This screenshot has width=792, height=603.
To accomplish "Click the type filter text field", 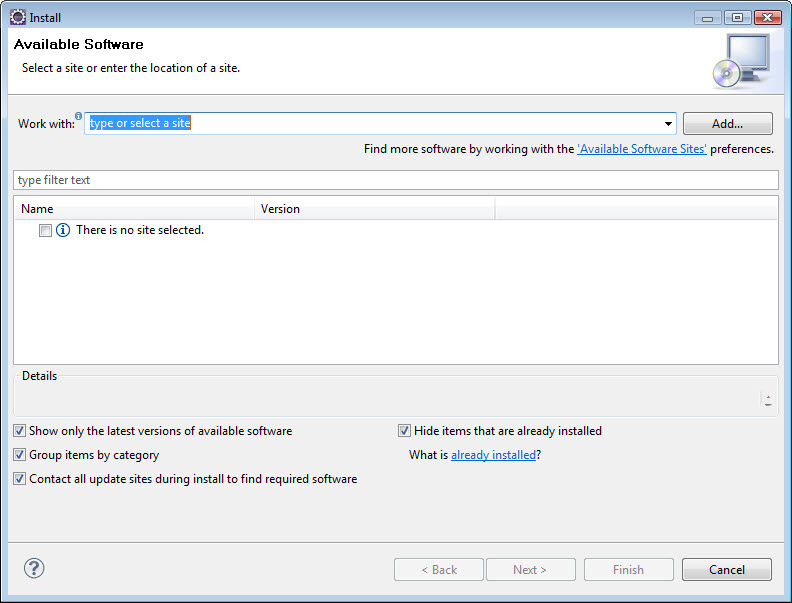I will tap(395, 180).
